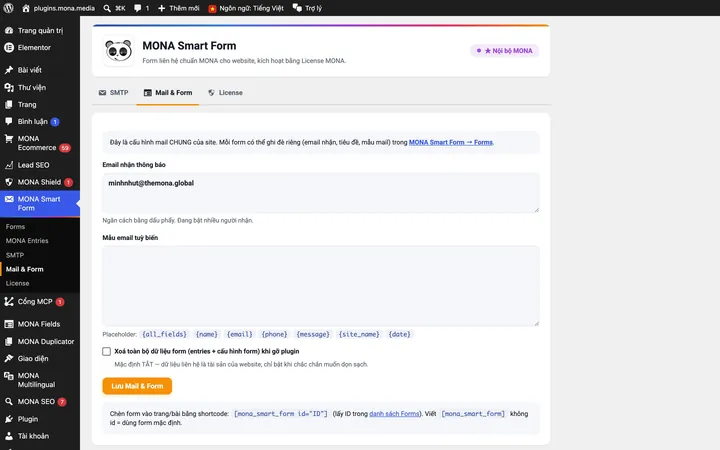Click the MONA Shield icon
Image resolution: width=720 pixels, height=450 pixels.
(x=9, y=182)
